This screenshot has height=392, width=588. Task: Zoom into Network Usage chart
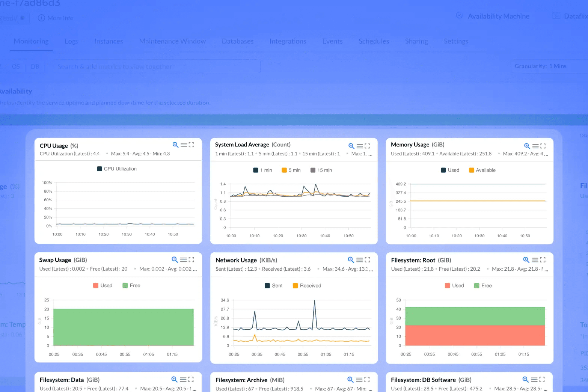click(x=351, y=260)
